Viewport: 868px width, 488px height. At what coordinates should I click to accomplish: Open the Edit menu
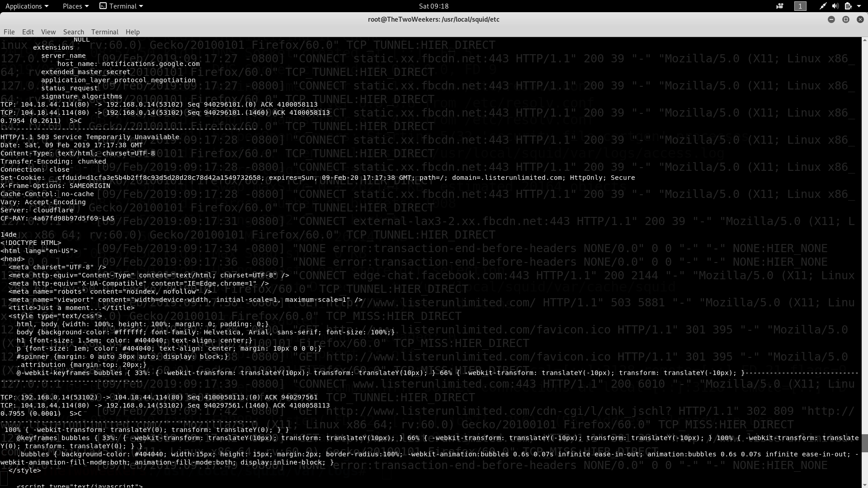pyautogui.click(x=28, y=32)
